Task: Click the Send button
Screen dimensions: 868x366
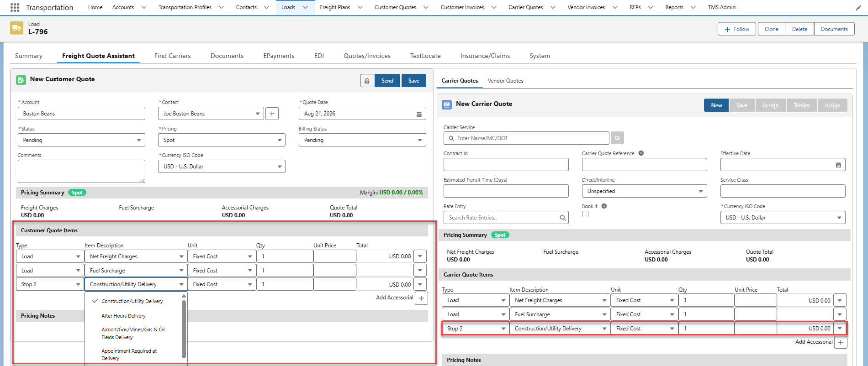Action: 387,81
